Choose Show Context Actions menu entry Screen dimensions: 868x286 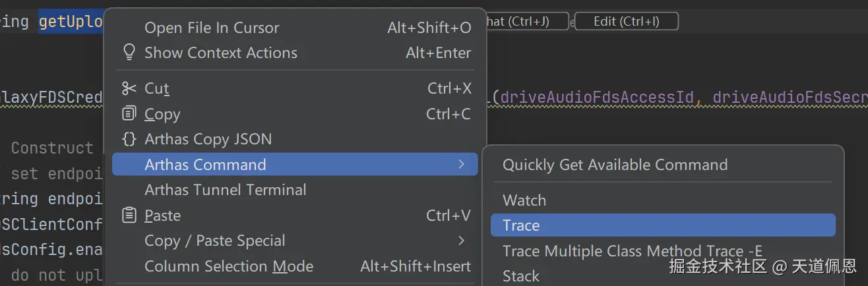(x=220, y=53)
